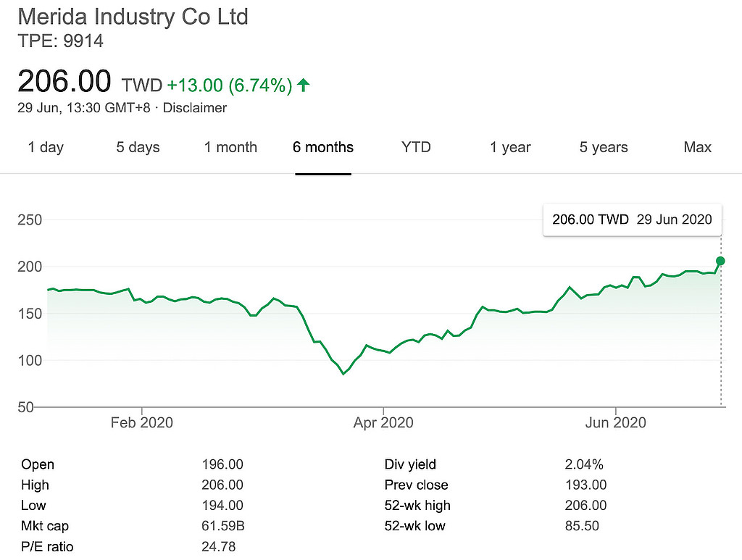Click the Div yield value 2.04%
The image size is (742, 560).
pos(583,464)
